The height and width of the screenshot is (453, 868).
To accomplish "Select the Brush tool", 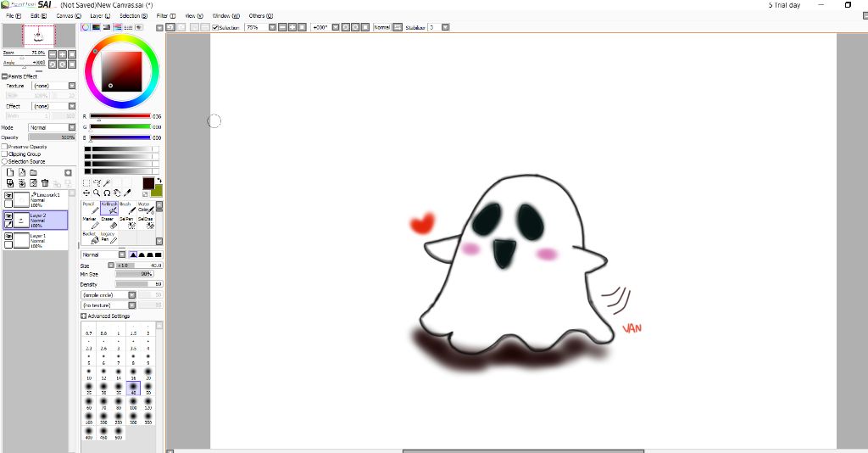I will [x=127, y=208].
